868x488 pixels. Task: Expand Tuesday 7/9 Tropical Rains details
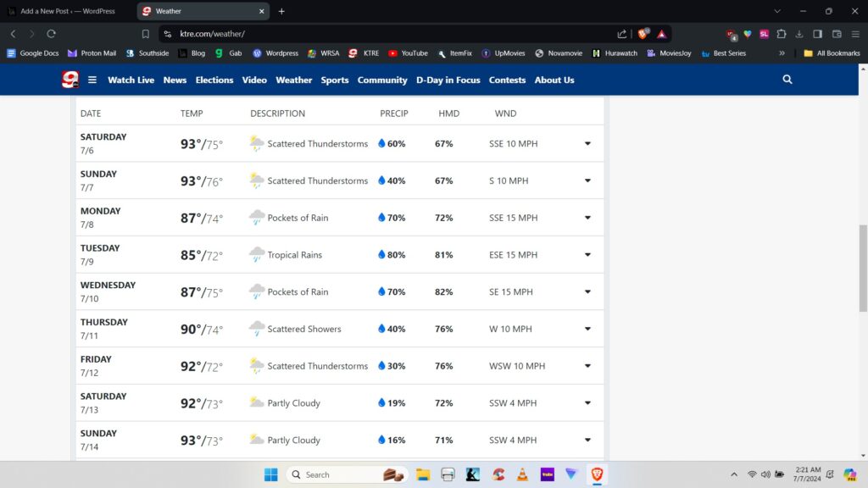(587, 255)
